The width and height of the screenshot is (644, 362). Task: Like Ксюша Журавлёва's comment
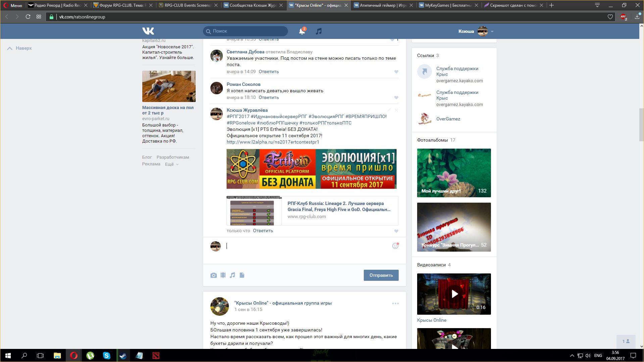tap(396, 231)
